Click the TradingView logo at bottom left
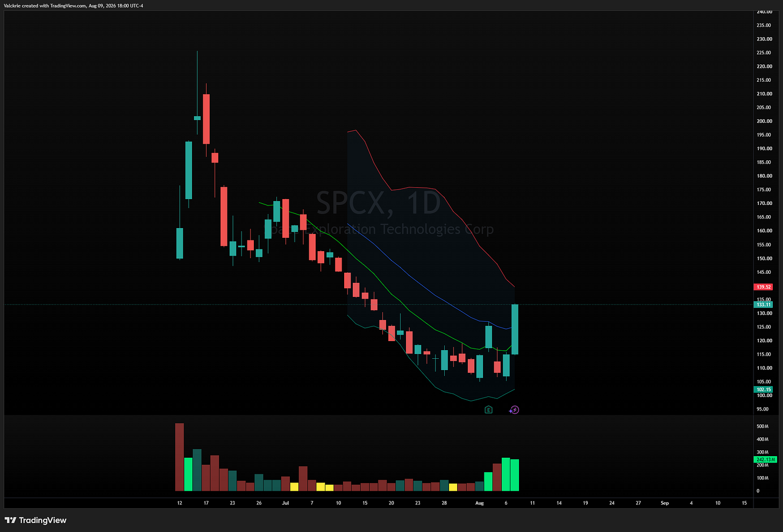The image size is (783, 532). click(35, 520)
